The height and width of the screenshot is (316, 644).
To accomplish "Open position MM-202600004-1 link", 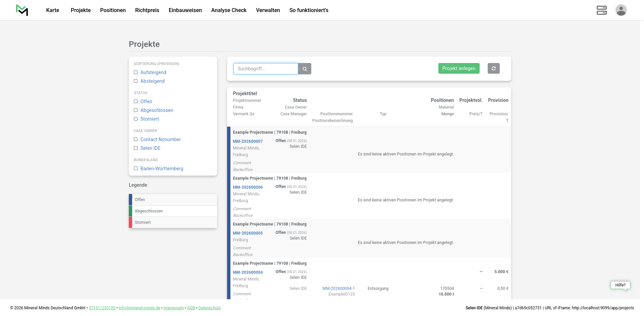I will (x=338, y=289).
